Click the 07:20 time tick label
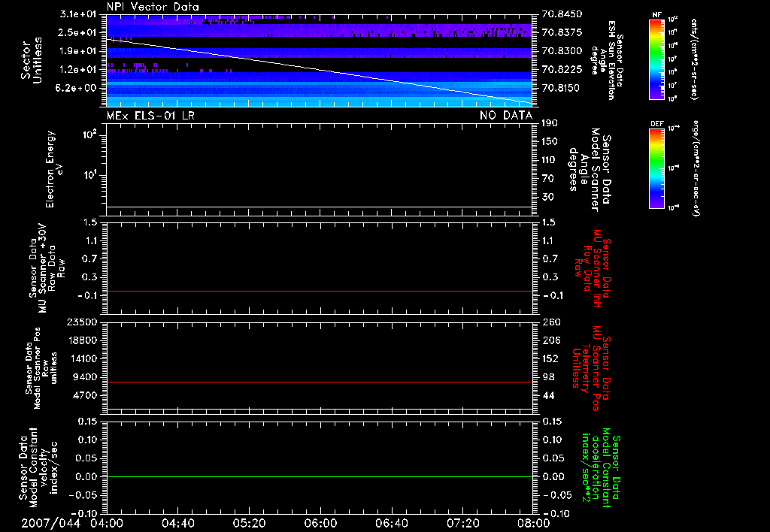Image resolution: width=770 pixels, height=532 pixels. click(x=462, y=523)
